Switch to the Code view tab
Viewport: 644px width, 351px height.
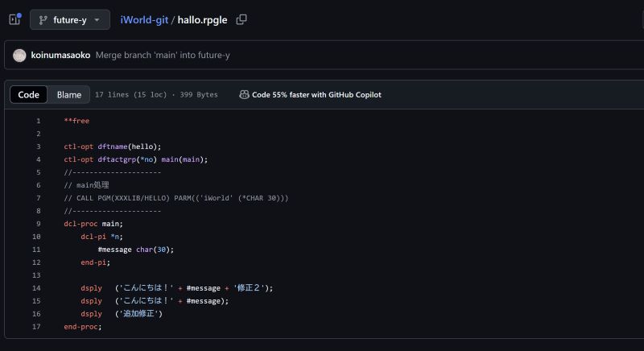point(28,94)
